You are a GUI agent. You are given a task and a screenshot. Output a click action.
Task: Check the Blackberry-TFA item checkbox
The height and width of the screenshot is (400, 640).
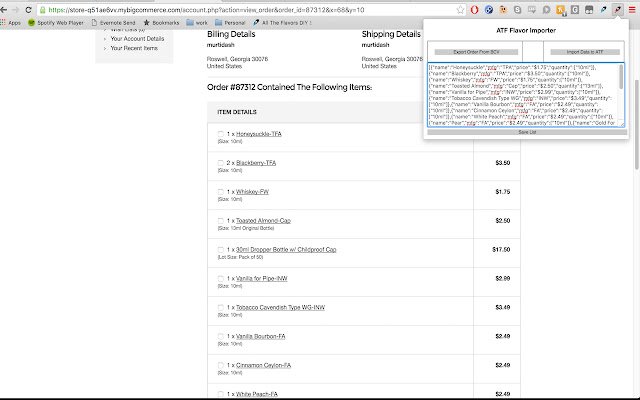pyautogui.click(x=220, y=163)
